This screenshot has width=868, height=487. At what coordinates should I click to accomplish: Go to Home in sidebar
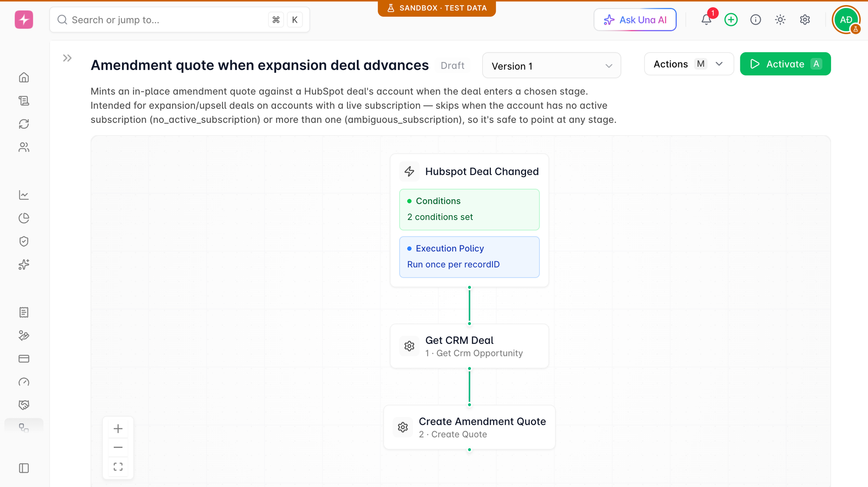(24, 78)
